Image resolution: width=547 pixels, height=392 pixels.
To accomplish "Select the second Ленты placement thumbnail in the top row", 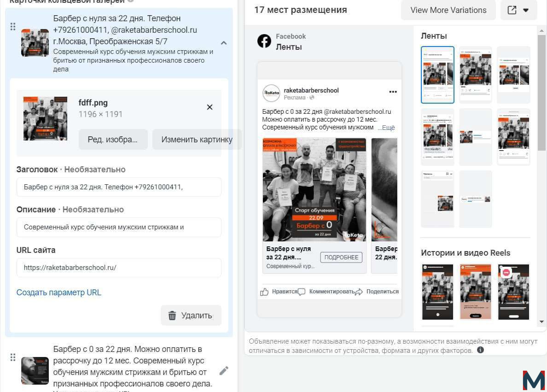I will 476,75.
